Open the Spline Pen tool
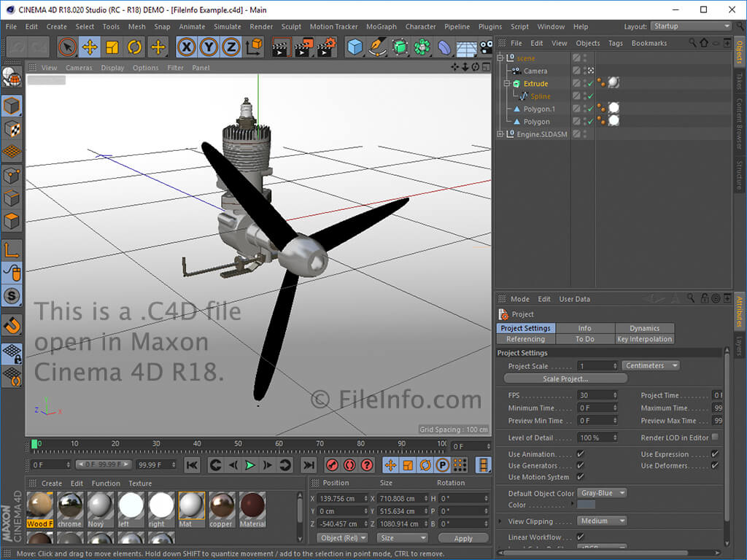Viewport: 747px width, 560px height. point(377,47)
